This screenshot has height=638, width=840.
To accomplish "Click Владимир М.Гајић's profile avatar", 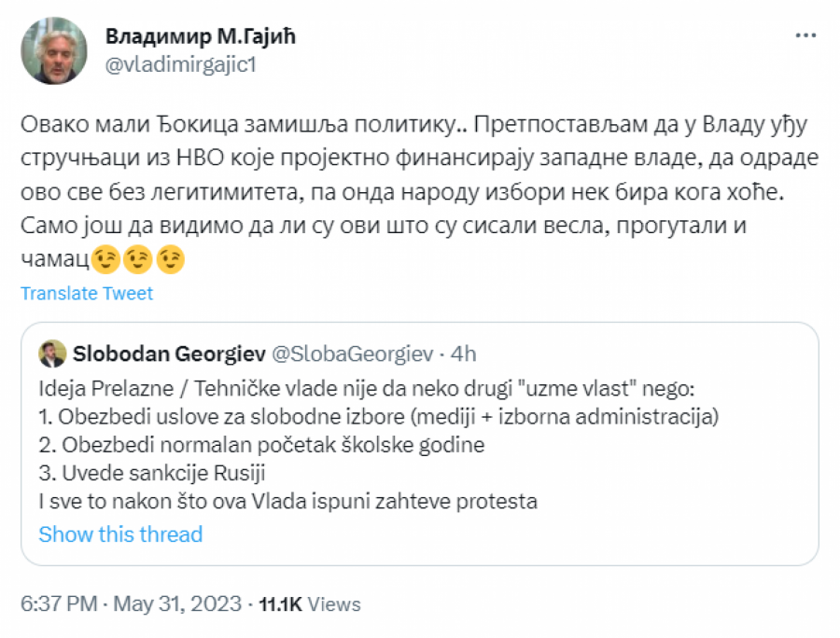I will pos(54,51).
